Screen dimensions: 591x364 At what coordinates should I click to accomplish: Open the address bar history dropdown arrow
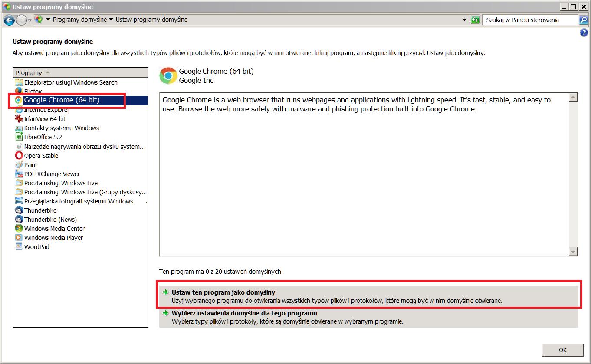tap(464, 20)
